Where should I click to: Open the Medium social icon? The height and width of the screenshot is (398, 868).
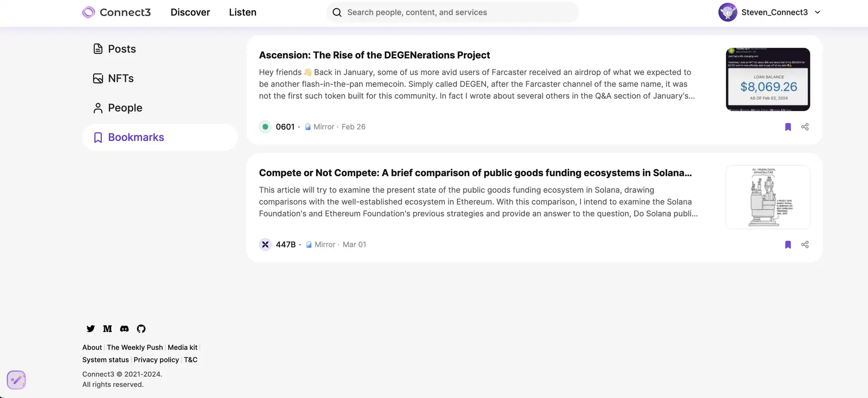pyautogui.click(x=108, y=329)
